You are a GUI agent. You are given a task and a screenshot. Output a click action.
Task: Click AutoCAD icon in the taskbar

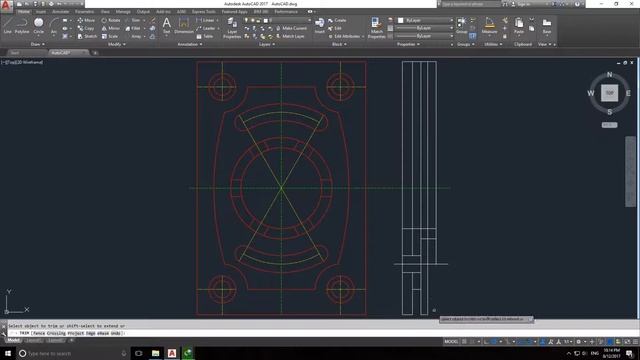(172, 353)
